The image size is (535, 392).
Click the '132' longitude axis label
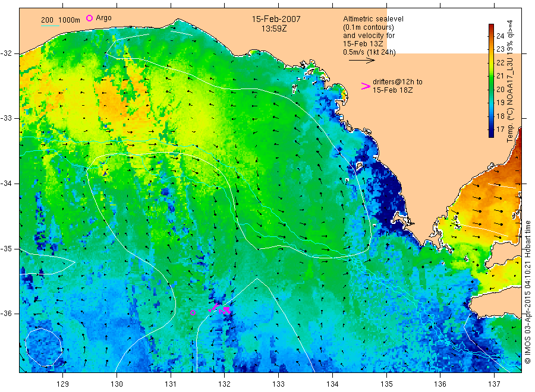coord(225,384)
